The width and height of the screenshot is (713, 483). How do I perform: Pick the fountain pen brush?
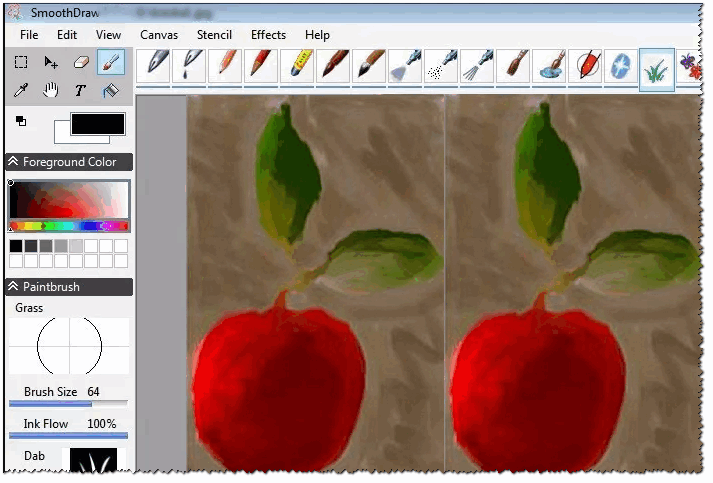pyautogui.click(x=154, y=66)
